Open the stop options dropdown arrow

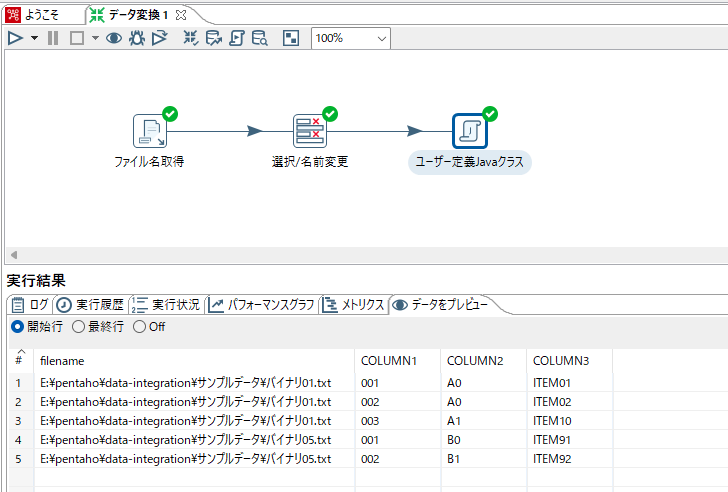[95, 38]
